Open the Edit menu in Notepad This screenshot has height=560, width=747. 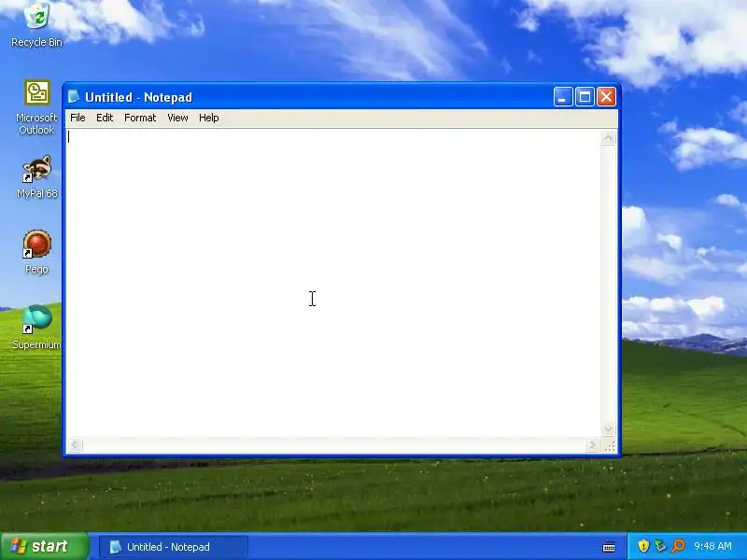(105, 118)
